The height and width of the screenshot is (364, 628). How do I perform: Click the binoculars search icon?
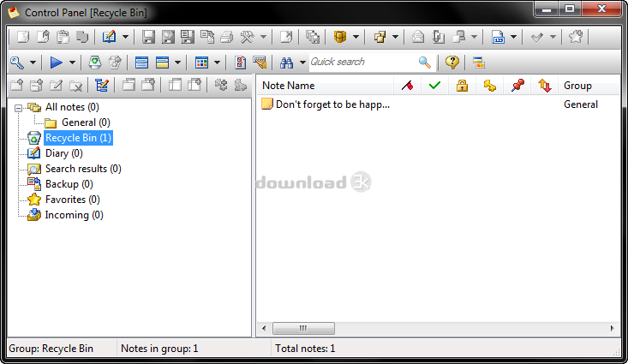pyautogui.click(x=286, y=63)
